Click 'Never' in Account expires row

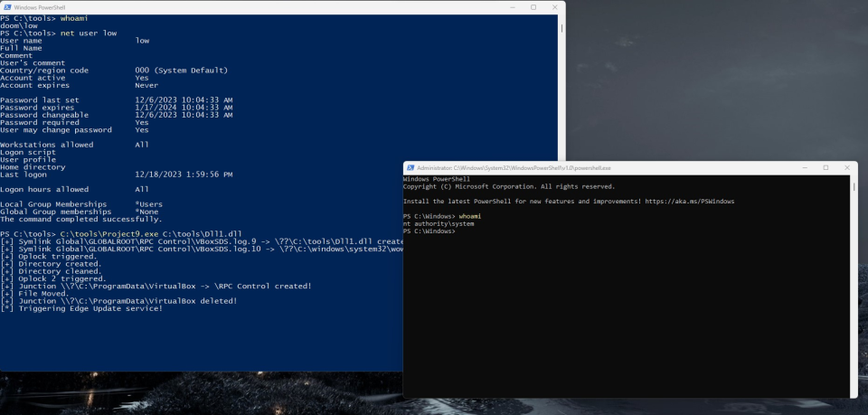[146, 85]
